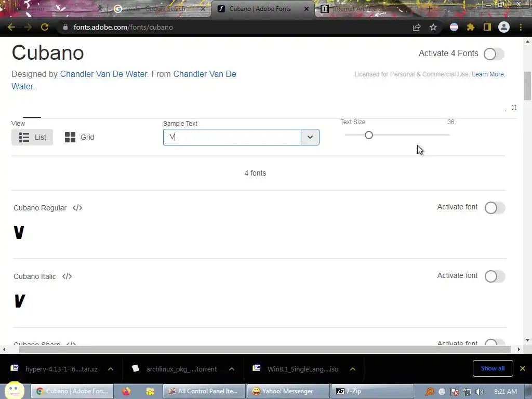Open designer Chandler Van De Water link
Viewport: 532px width, 399px height.
[103, 74]
